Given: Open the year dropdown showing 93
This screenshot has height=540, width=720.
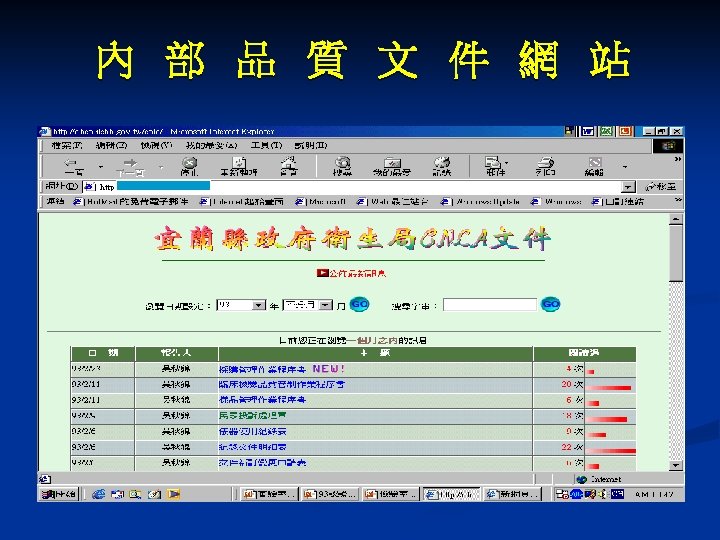Looking at the screenshot, I should [259, 305].
